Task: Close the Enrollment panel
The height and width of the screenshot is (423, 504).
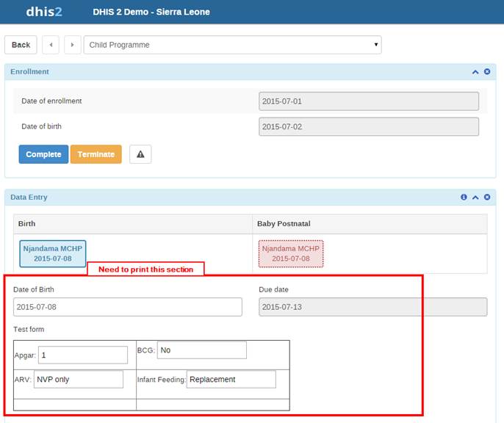Action: 487,72
